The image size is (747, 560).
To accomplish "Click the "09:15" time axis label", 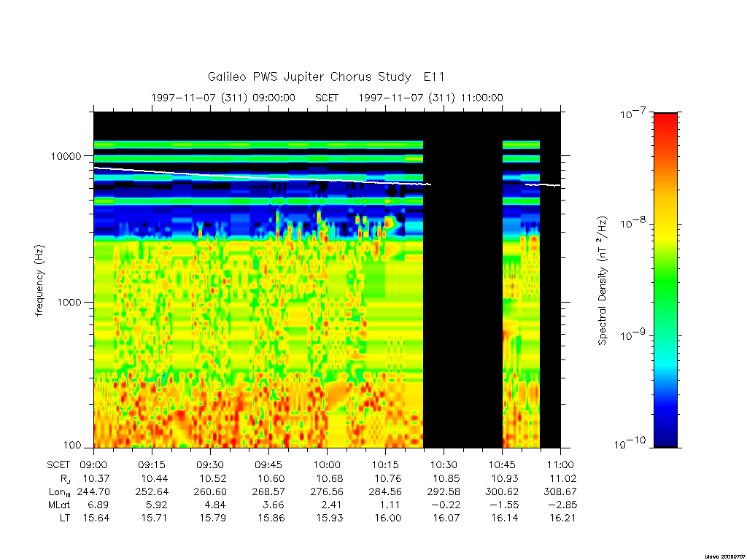I will [152, 464].
